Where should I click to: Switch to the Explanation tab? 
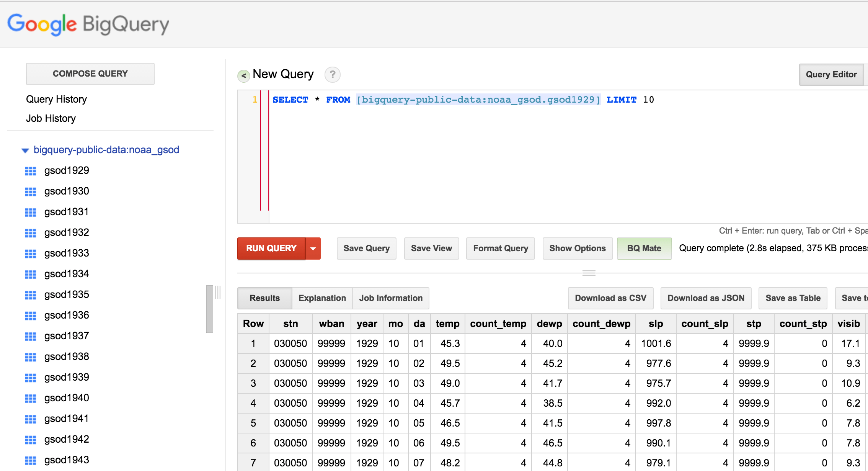[x=322, y=298]
